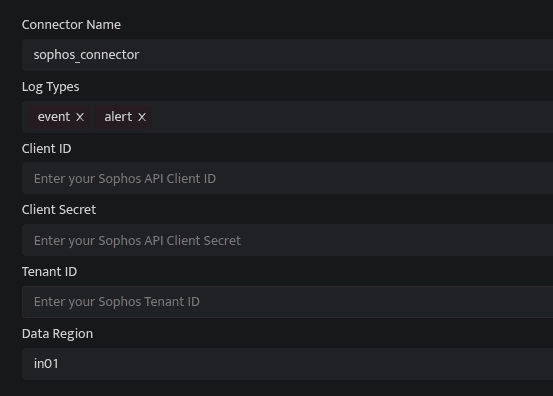Click the Client Secret label
This screenshot has width=553, height=396.
coord(59,210)
